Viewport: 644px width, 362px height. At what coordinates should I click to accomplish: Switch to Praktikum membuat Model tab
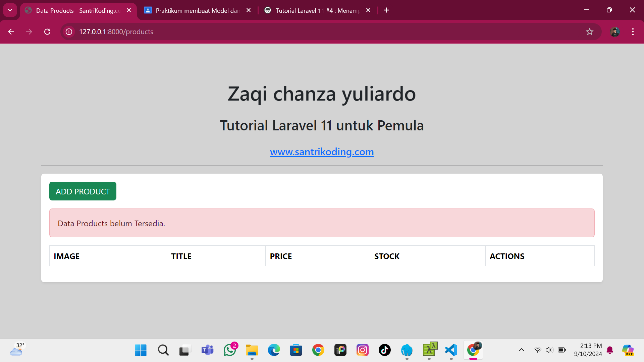(197, 10)
